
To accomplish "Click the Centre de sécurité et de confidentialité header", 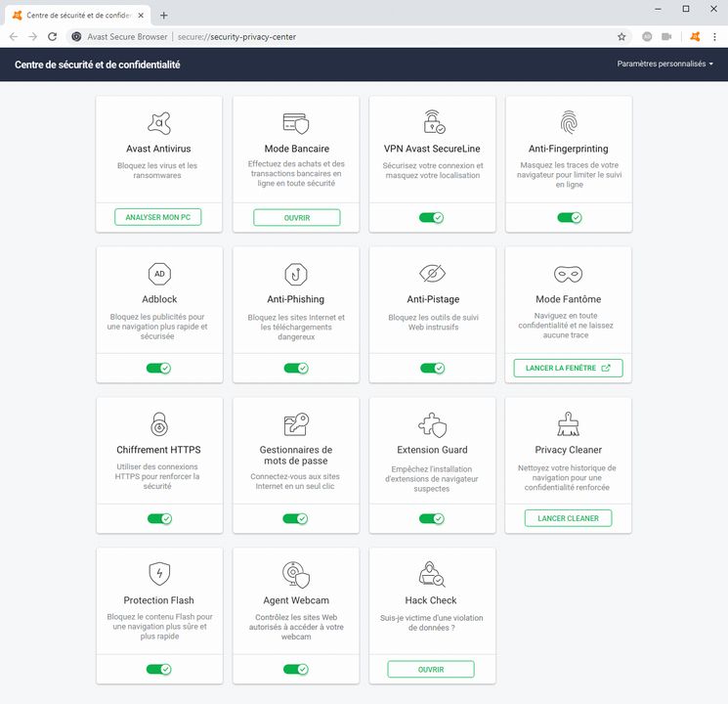I will [x=98, y=65].
